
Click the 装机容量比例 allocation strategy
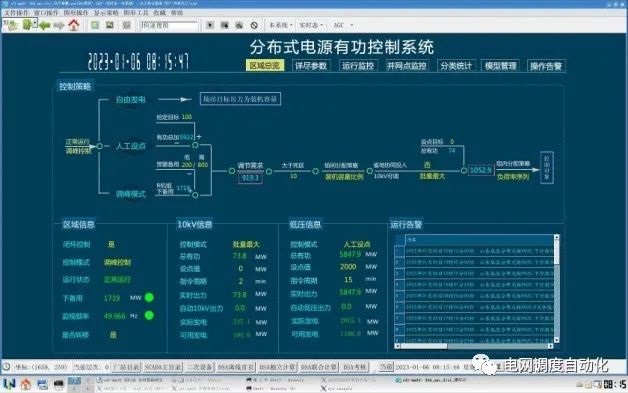click(344, 177)
